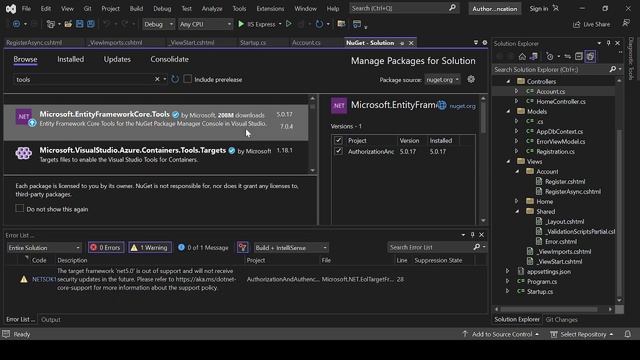
Task: Click Search Solution Explorer field
Action: (x=551, y=69)
